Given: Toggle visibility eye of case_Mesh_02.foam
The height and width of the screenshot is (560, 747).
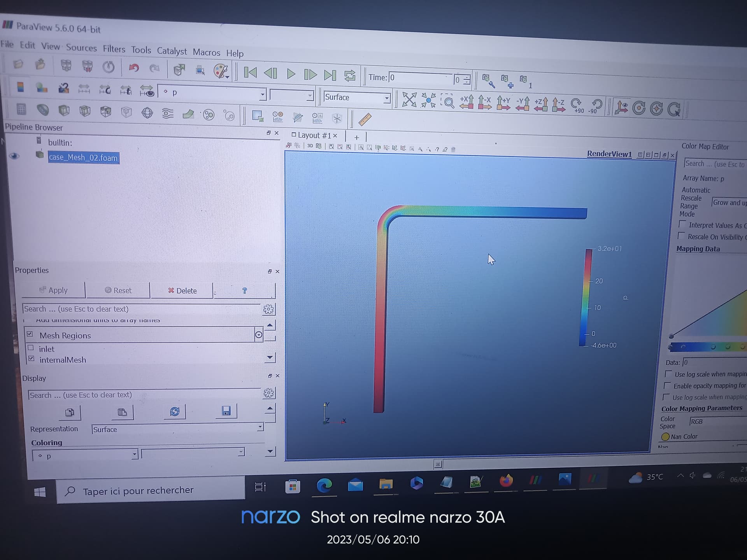Looking at the screenshot, I should pyautogui.click(x=14, y=156).
